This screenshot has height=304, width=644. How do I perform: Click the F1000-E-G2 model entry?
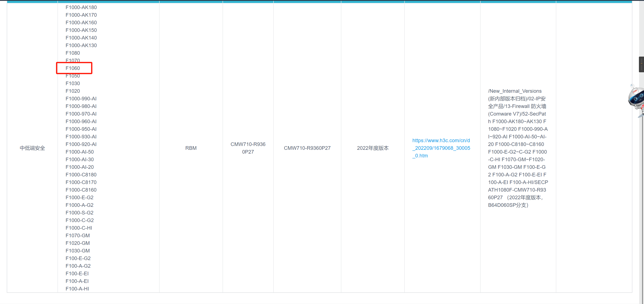(79, 198)
